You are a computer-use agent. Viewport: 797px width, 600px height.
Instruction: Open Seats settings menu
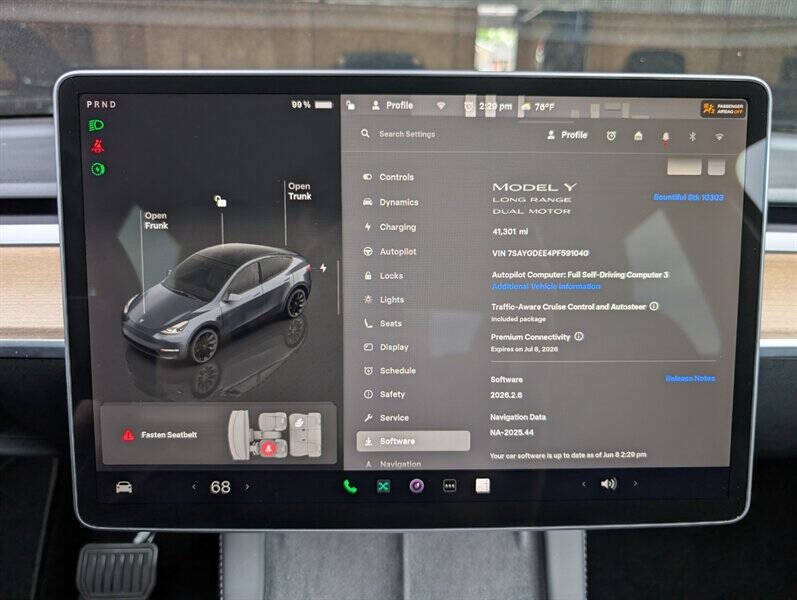pyautogui.click(x=383, y=323)
